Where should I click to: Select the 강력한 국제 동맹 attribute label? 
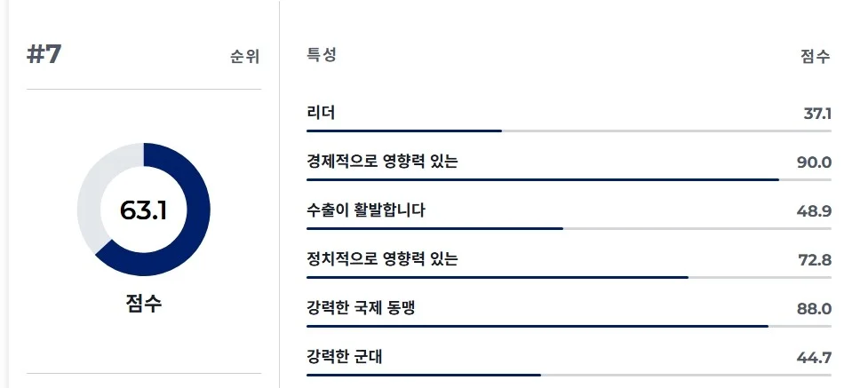(x=361, y=308)
